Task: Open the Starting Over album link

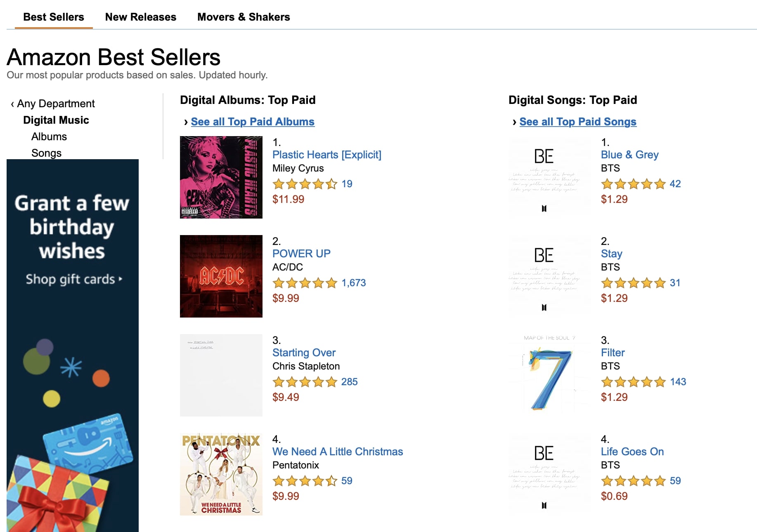Action: (x=304, y=353)
